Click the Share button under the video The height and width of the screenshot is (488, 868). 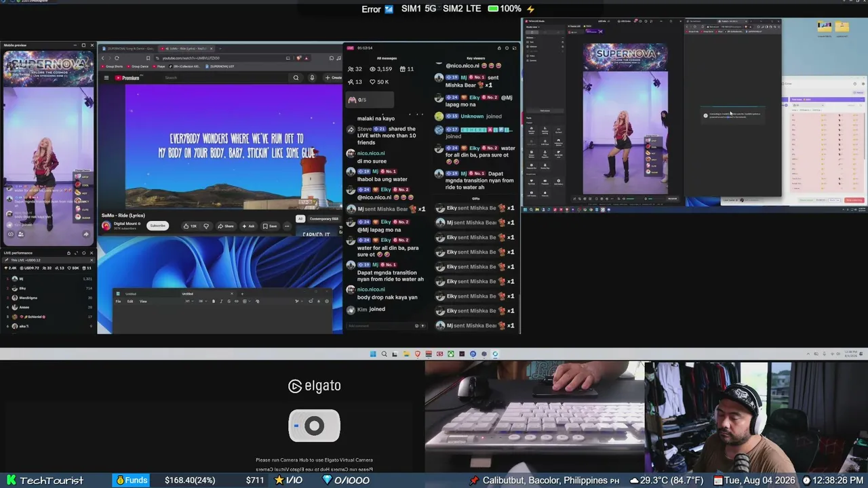click(226, 226)
